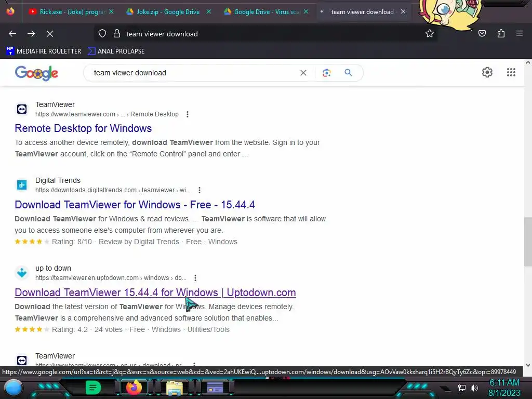Open more options for up to down result
Viewport: 532px width, 399px height.
195,278
